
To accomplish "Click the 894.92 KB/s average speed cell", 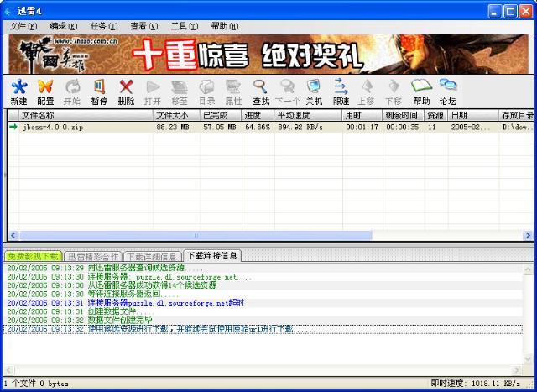I will [300, 127].
